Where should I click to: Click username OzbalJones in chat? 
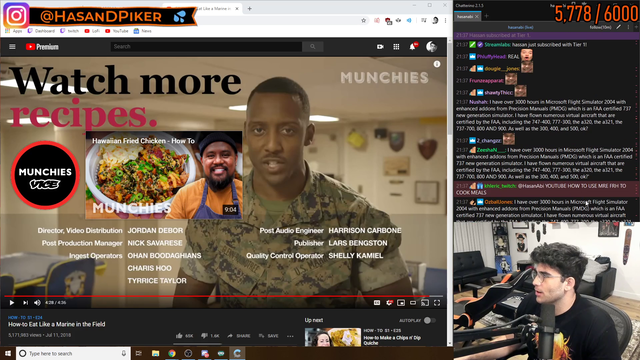[x=498, y=202]
